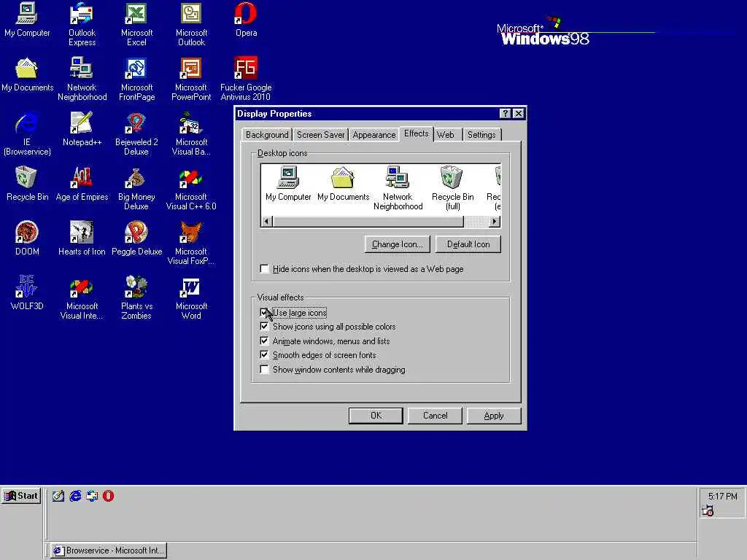Select the desktop My Documents icon
Screen dimensions: 747x560
(27, 75)
